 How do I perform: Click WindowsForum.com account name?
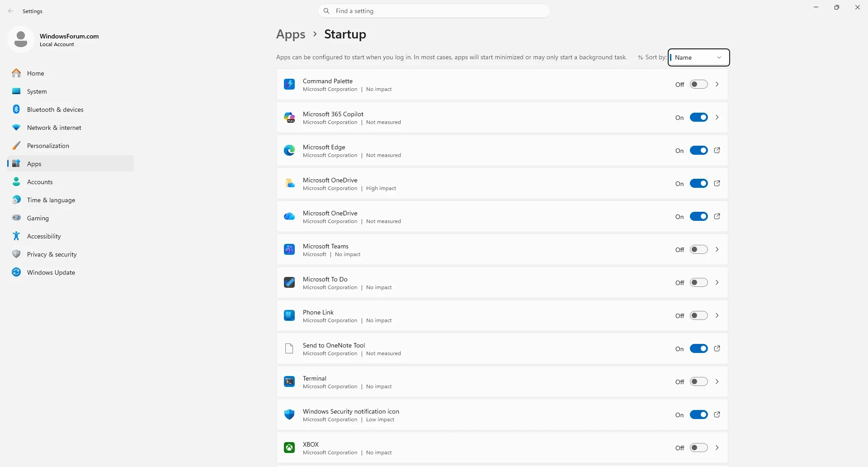click(x=69, y=36)
